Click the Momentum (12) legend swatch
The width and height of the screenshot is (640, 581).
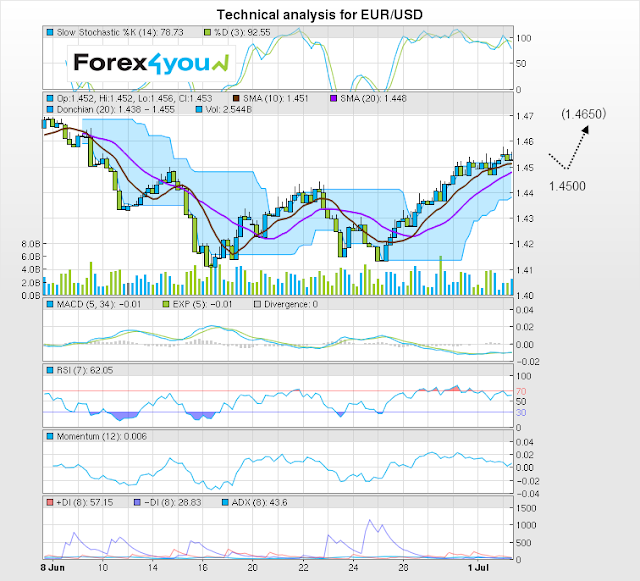[x=50, y=436]
